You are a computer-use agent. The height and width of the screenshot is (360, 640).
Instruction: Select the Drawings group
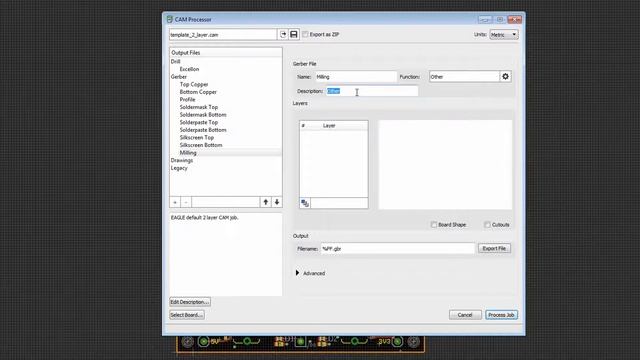coord(182,160)
